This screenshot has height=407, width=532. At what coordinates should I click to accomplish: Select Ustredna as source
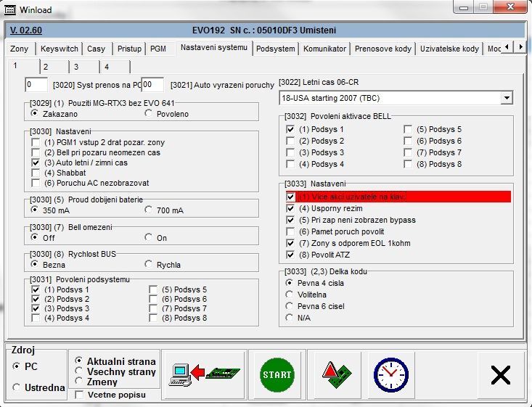17,387
